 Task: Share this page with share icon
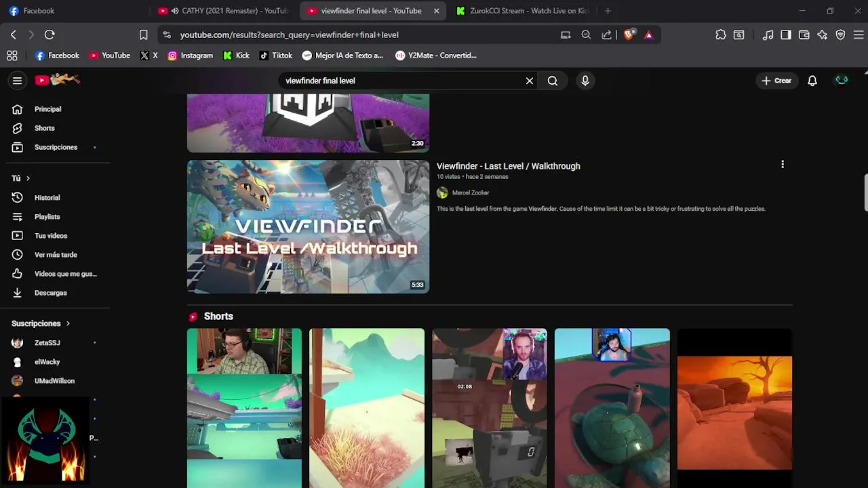[x=606, y=35]
